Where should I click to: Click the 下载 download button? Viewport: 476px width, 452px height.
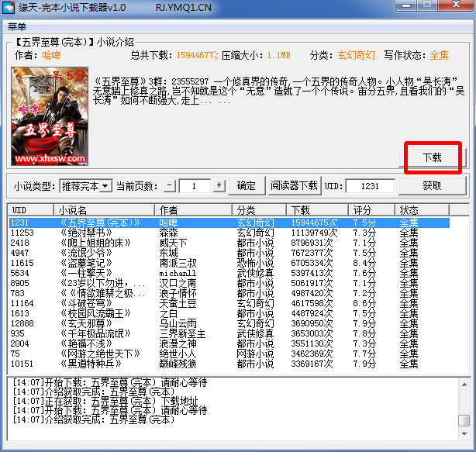432,157
